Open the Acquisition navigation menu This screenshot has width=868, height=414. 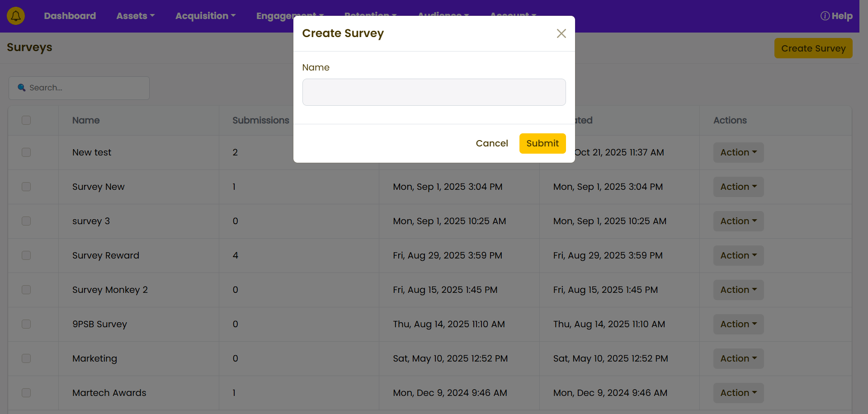[x=205, y=16]
